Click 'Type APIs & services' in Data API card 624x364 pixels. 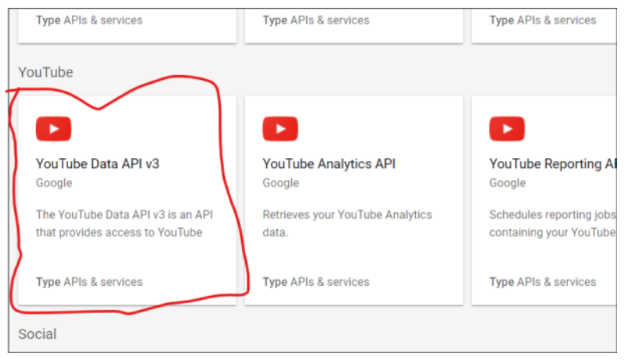click(x=89, y=282)
